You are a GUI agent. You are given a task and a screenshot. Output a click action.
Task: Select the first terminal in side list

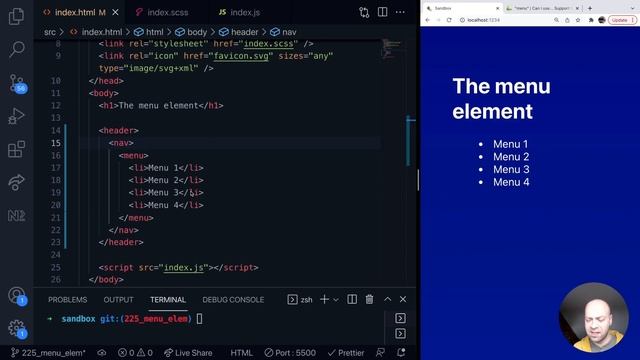tap(400, 318)
